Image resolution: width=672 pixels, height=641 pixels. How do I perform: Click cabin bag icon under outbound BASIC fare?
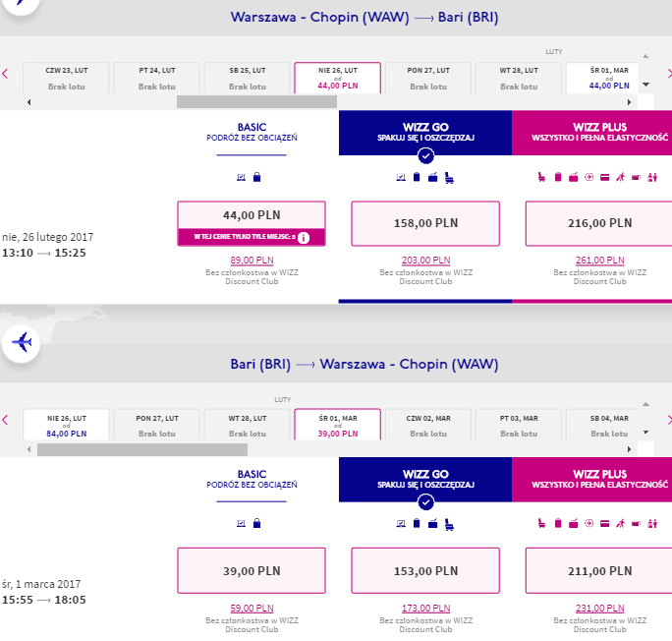(x=256, y=177)
